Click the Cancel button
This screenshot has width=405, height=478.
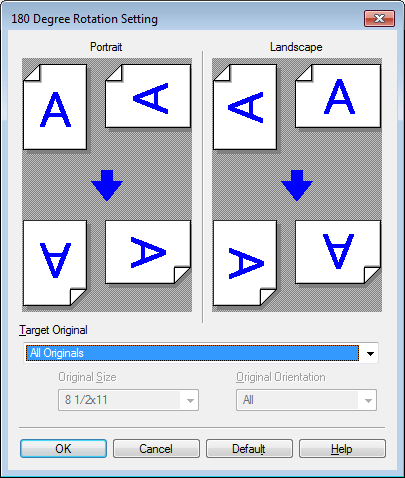point(156,449)
